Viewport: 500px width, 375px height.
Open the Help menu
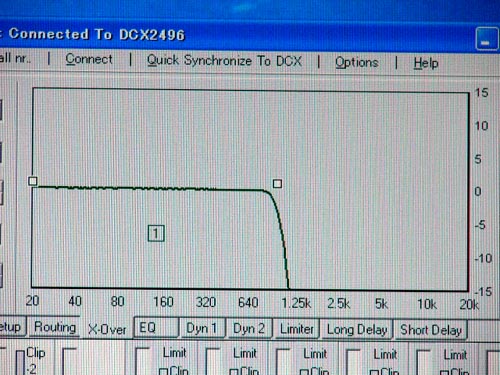(426, 63)
